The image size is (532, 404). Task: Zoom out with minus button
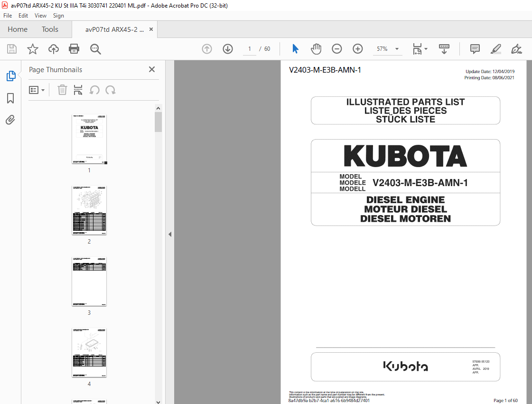[x=336, y=49]
